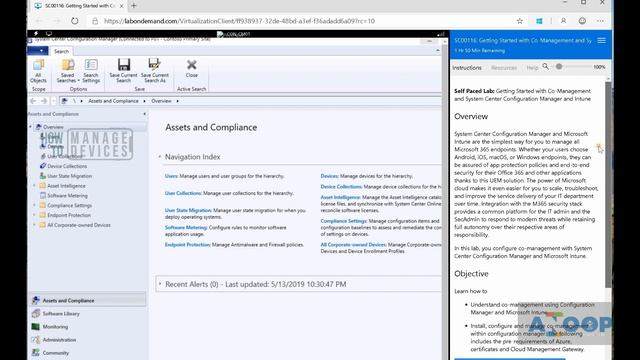
Task: Open the Users link in Navigation Index
Action: click(171, 176)
